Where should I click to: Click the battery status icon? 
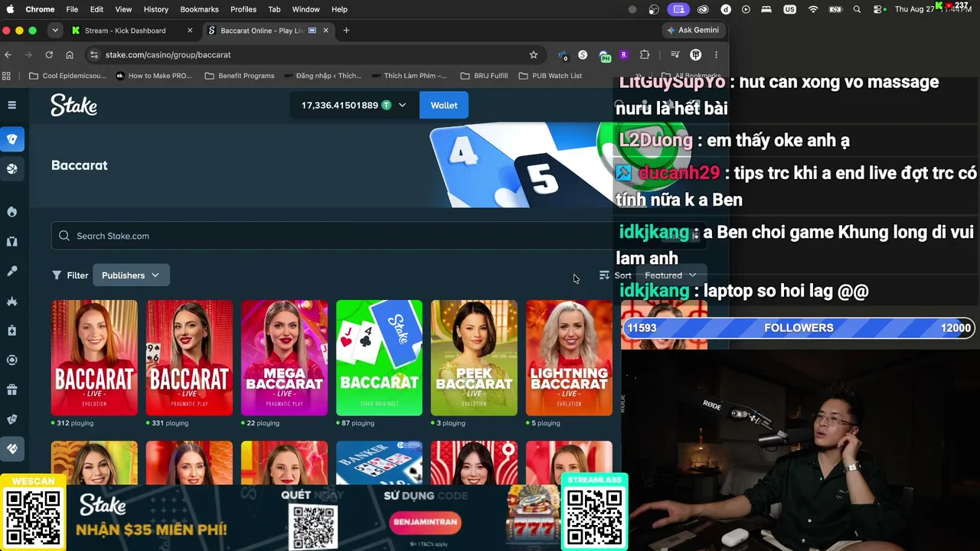[x=835, y=9]
